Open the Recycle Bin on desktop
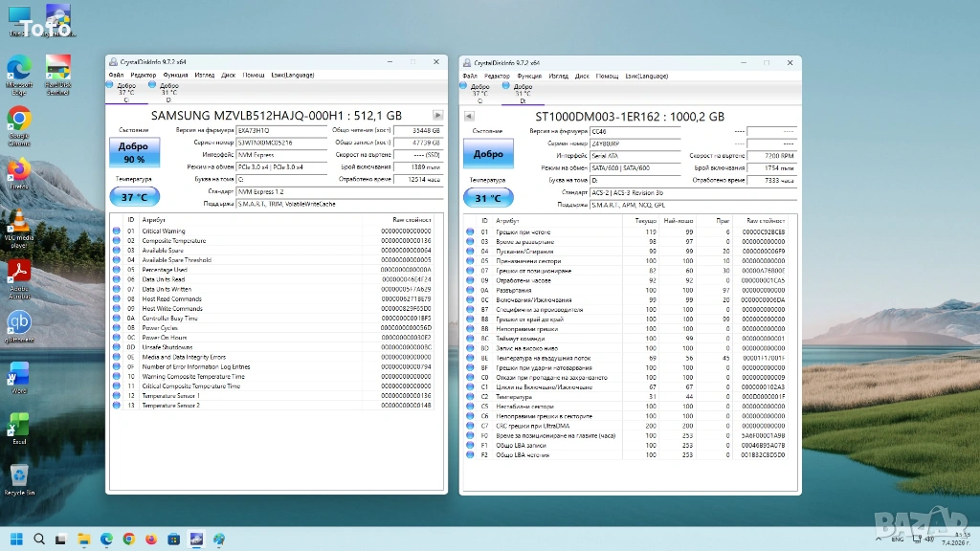980x551 pixels. tap(18, 475)
